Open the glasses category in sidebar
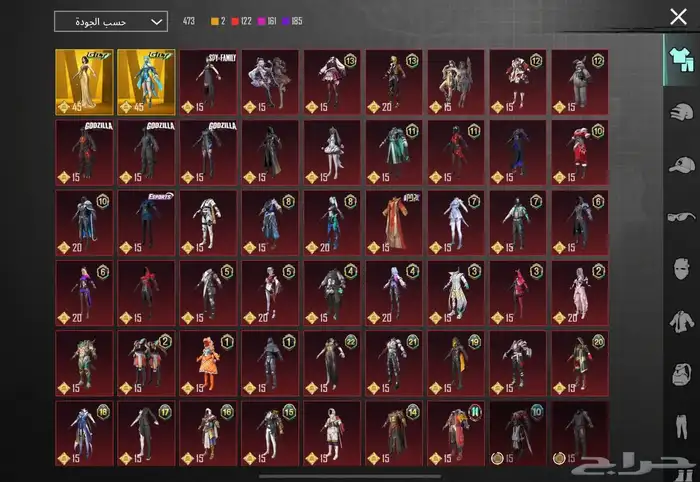Viewport: 700px width, 482px height. 681,216
